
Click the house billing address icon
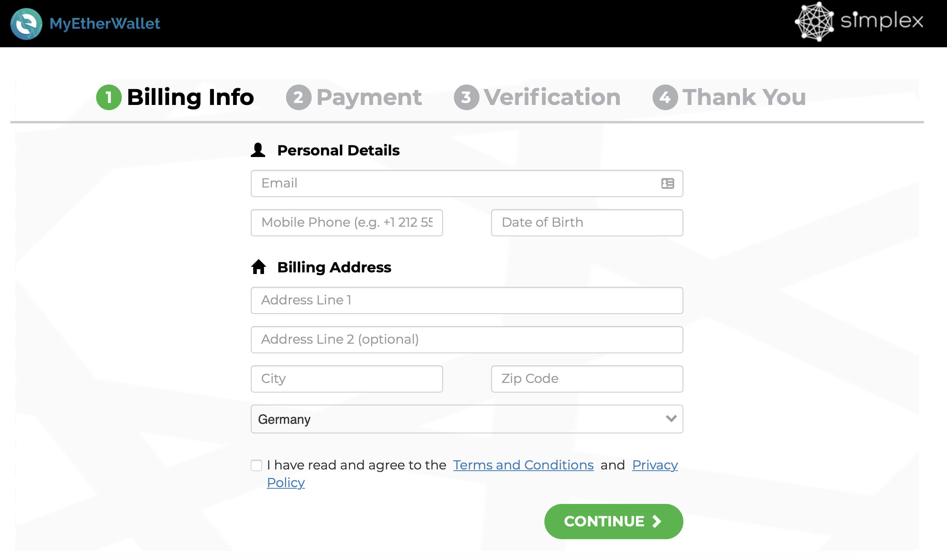coord(259,267)
